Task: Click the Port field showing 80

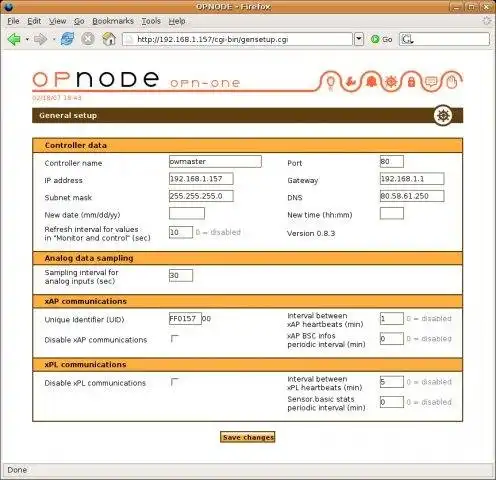Action: [392, 162]
